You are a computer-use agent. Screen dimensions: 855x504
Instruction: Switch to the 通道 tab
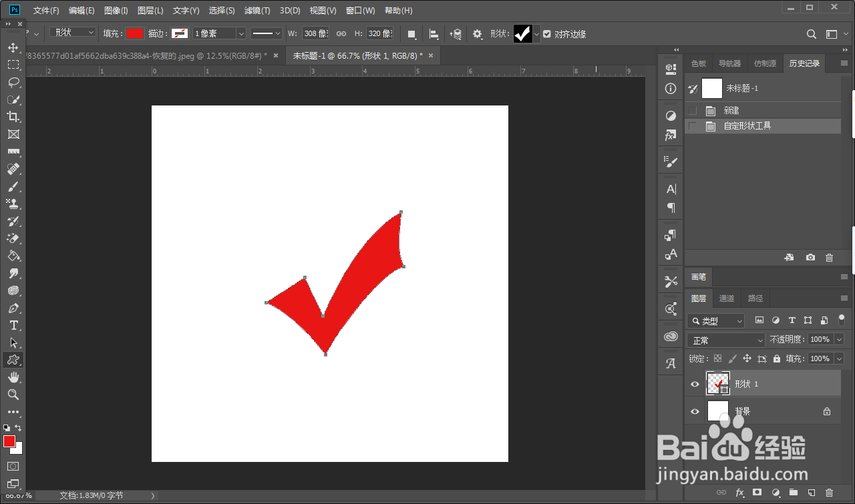727,298
